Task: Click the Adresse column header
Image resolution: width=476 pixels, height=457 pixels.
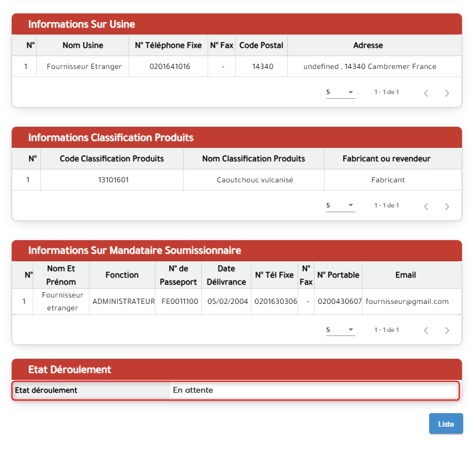Action: click(368, 46)
